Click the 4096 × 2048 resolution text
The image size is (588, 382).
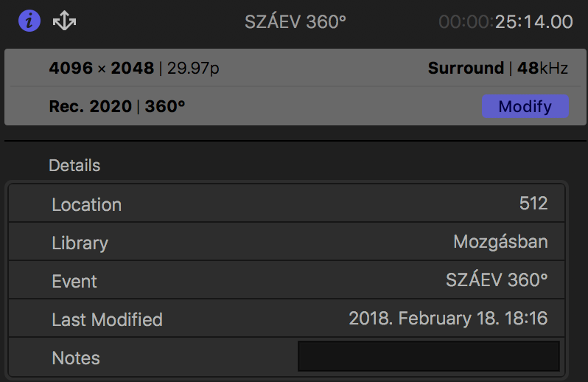click(101, 68)
